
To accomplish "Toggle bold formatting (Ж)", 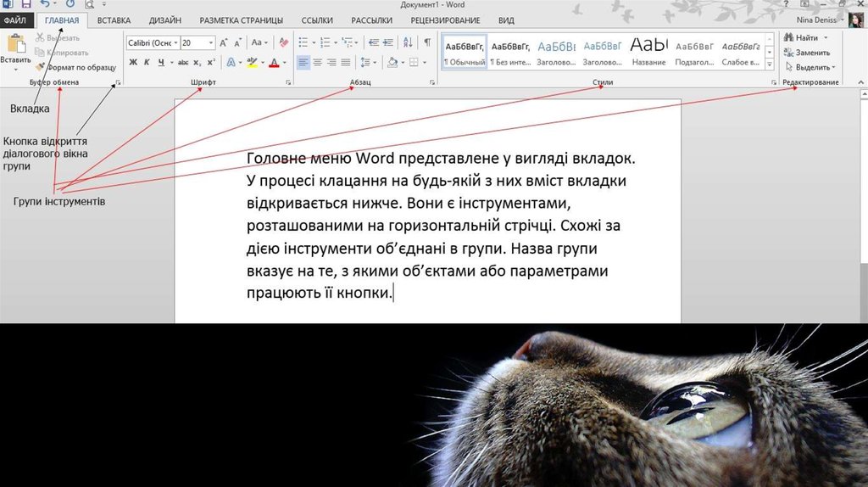I will click(x=133, y=63).
